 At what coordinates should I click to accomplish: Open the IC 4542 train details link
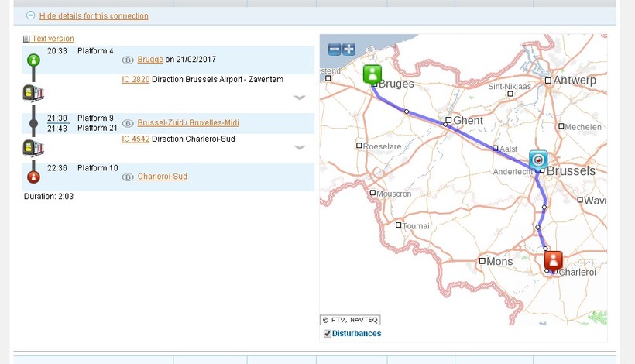(x=136, y=139)
